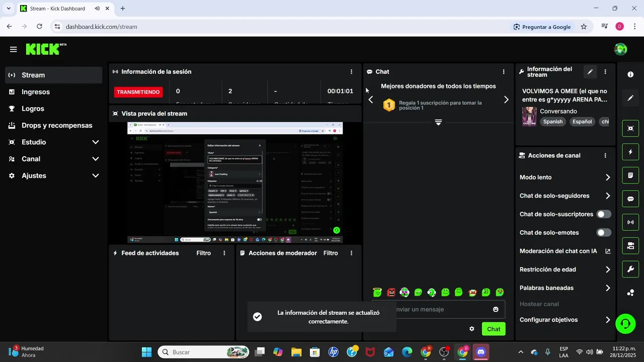Click the edit layout pencil in right sidebar
Viewport: 644px width, 362px height.
tap(630, 98)
